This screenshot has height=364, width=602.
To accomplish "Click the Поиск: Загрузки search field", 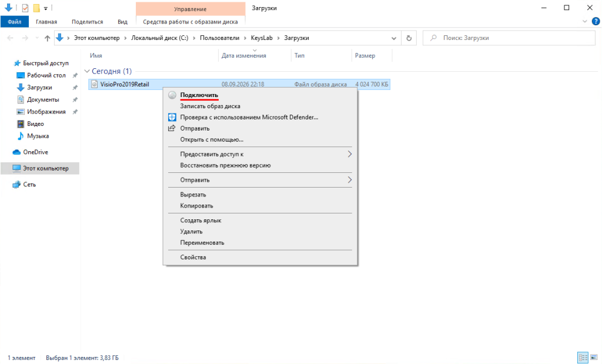I will pos(509,38).
